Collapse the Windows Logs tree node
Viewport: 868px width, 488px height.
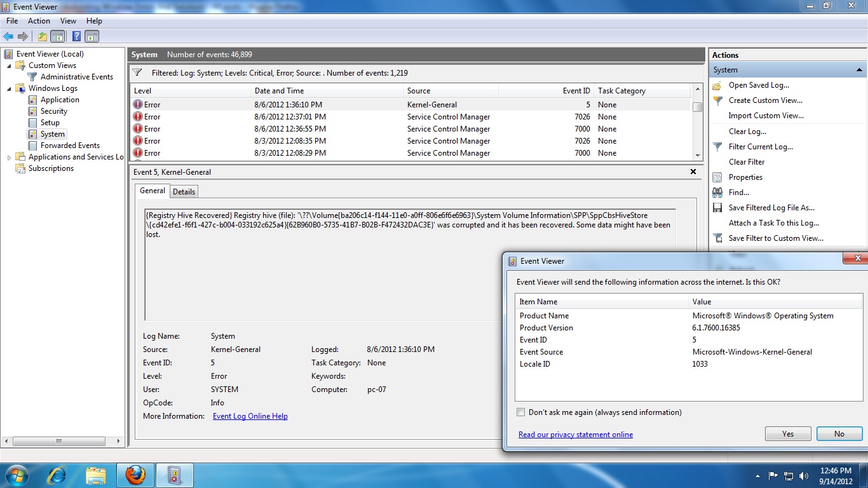tap(9, 88)
